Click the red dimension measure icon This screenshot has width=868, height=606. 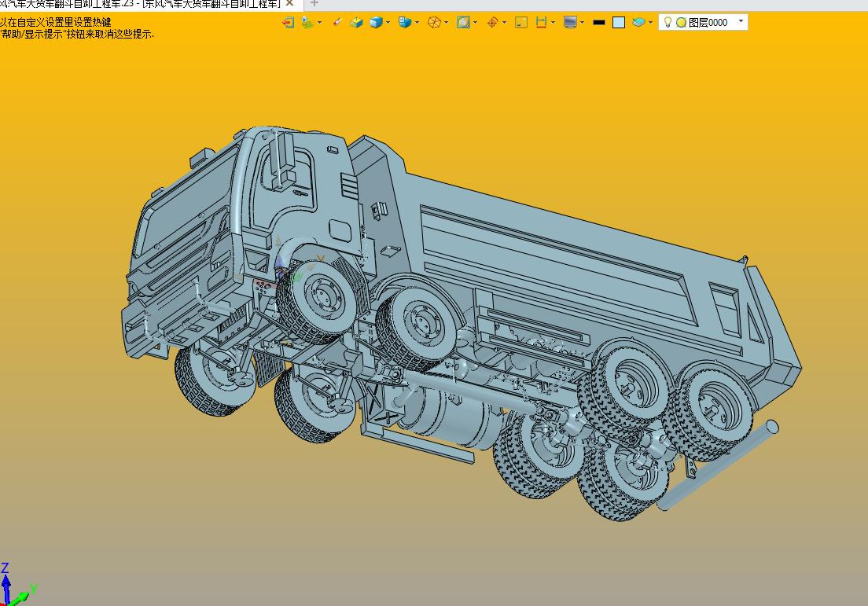pyautogui.click(x=541, y=23)
